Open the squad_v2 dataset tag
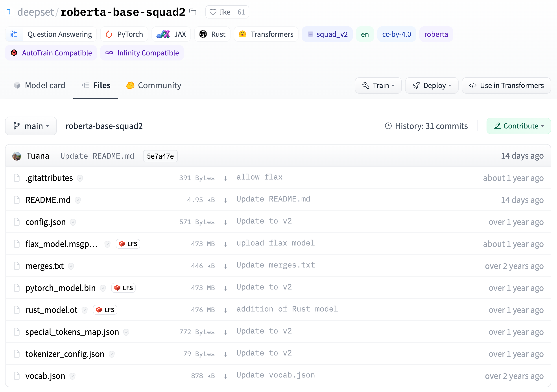Image resolution: width=557 pixels, height=392 pixels. [327, 34]
